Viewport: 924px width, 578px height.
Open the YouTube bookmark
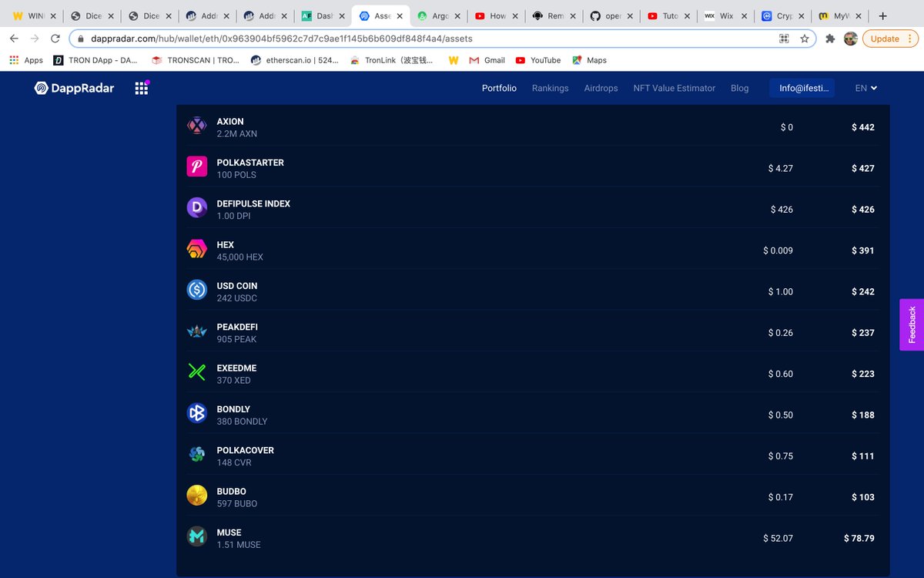tap(538, 60)
